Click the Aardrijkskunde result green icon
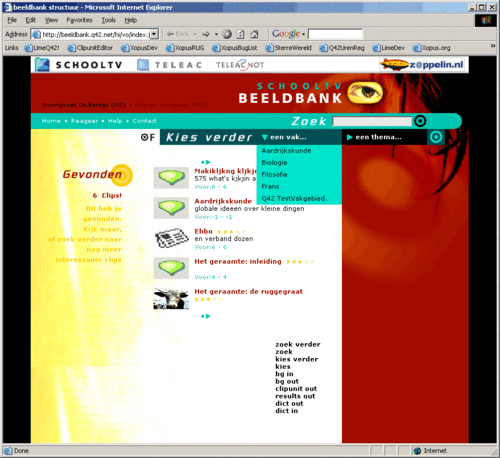This screenshot has width=500, height=458. [171, 208]
